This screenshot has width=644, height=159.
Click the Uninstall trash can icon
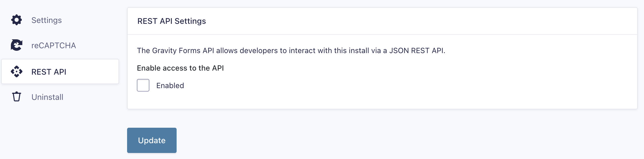(17, 97)
